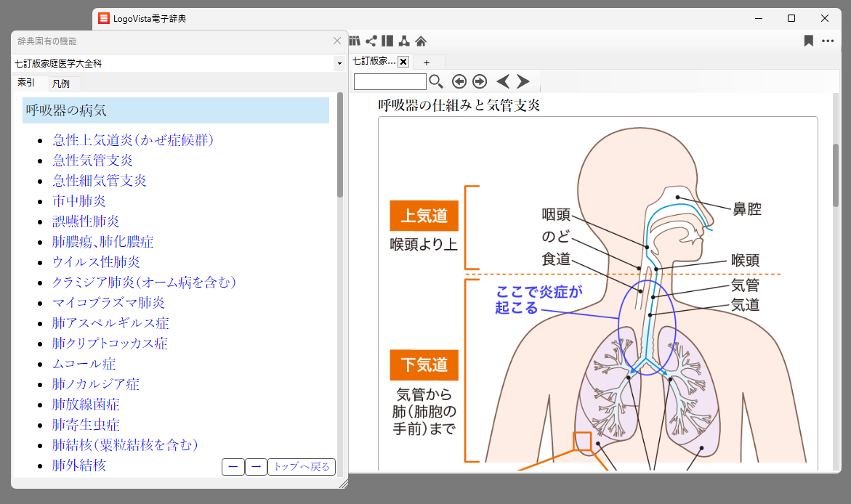The width and height of the screenshot is (851, 504).
Task: Open link 肺ノカルジア症
Action: coord(96,384)
